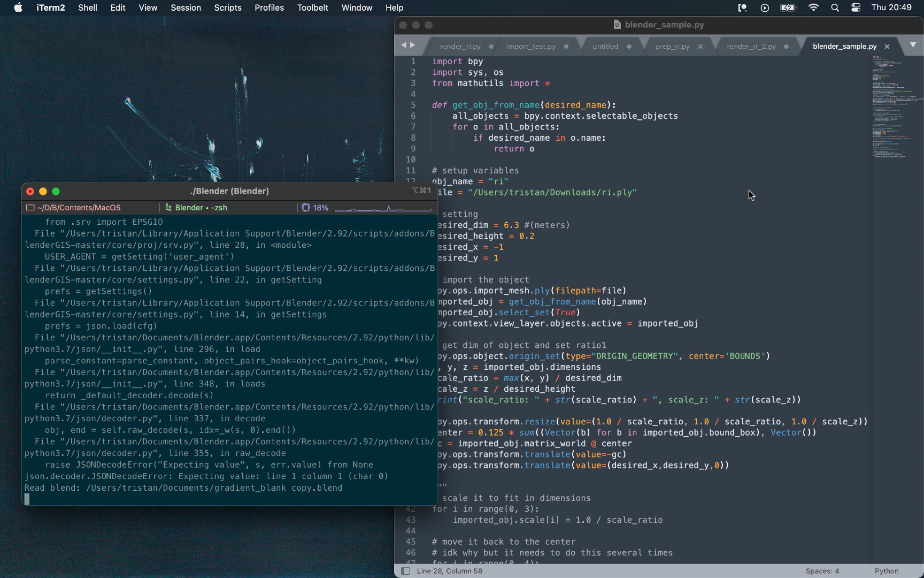Click the git branch icon beside Blender
Image resolution: width=924 pixels, height=578 pixels.
click(168, 208)
